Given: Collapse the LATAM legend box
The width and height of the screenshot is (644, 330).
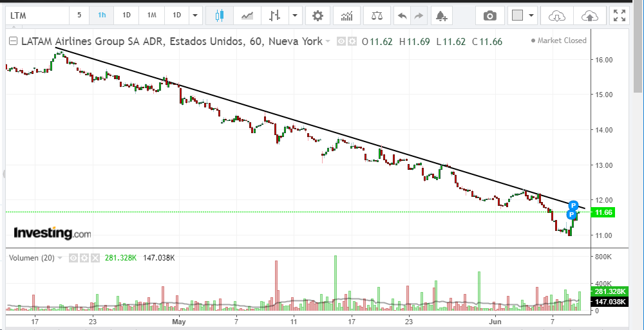Looking at the screenshot, I should 13,41.
